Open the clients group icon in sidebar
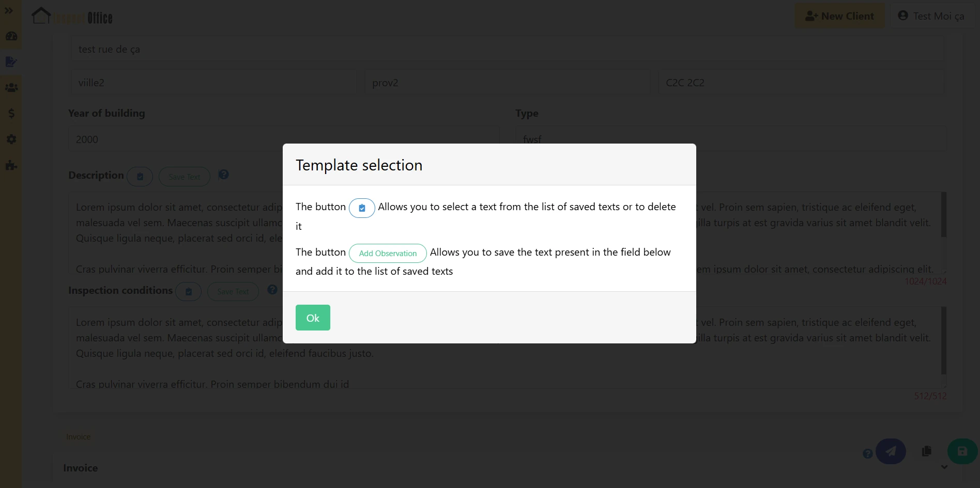The image size is (980, 488). point(11,88)
